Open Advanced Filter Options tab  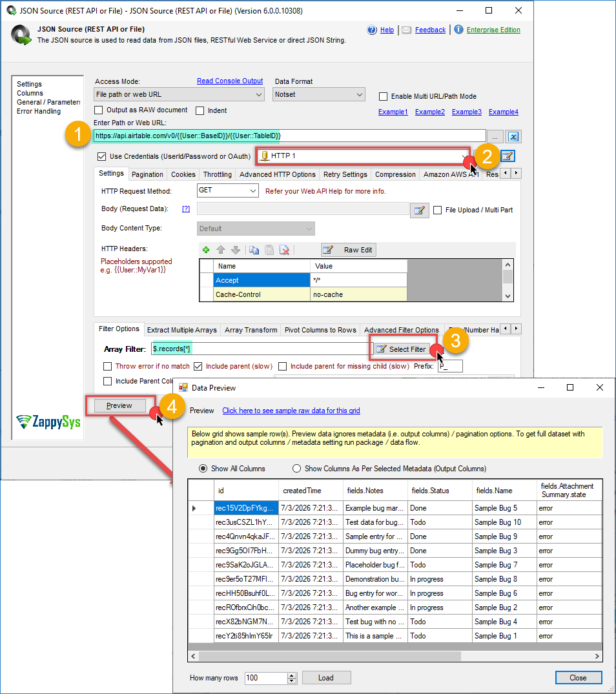402,330
